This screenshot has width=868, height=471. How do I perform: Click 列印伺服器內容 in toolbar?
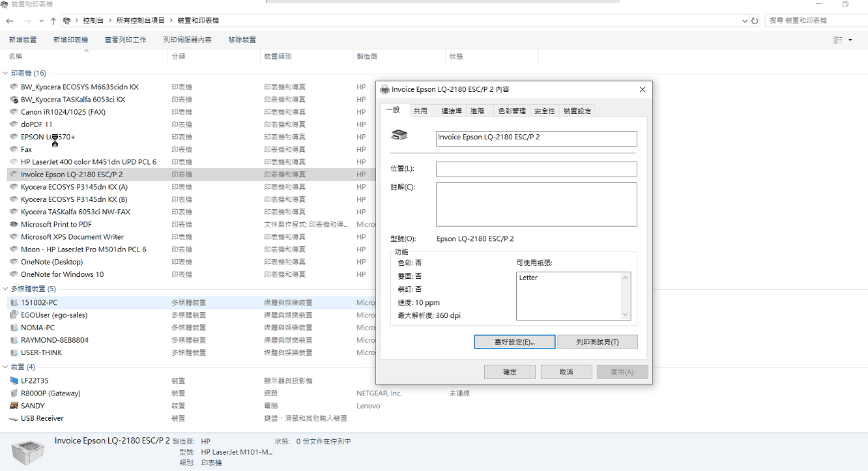click(x=187, y=40)
